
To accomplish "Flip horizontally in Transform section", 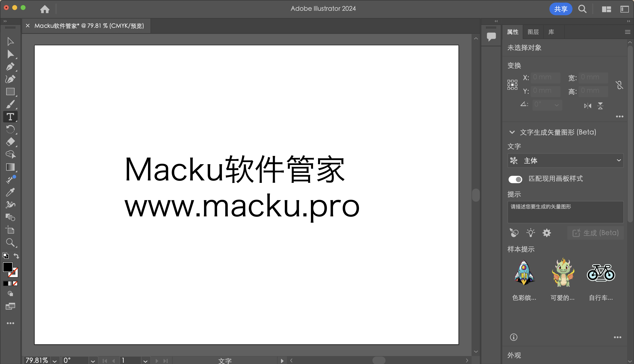I will pos(587,106).
